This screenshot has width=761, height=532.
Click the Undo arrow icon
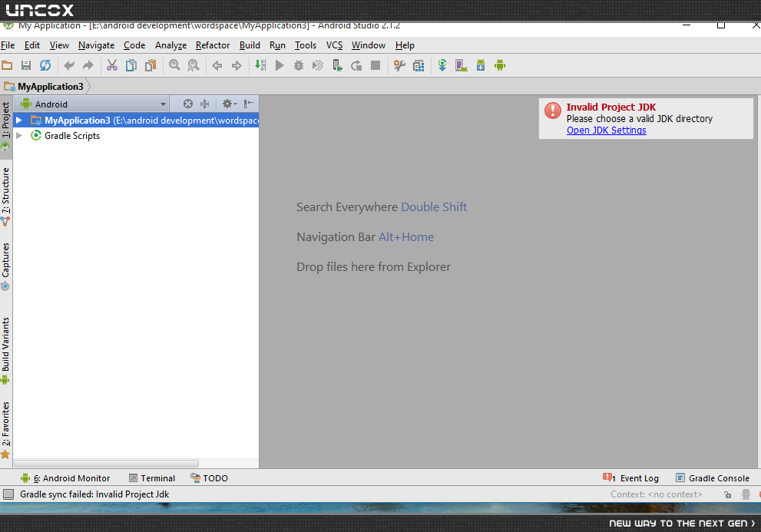tap(69, 65)
